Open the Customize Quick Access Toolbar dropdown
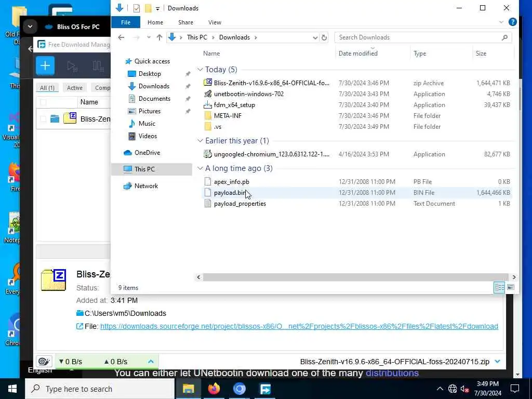This screenshot has width=532, height=399. (158, 8)
